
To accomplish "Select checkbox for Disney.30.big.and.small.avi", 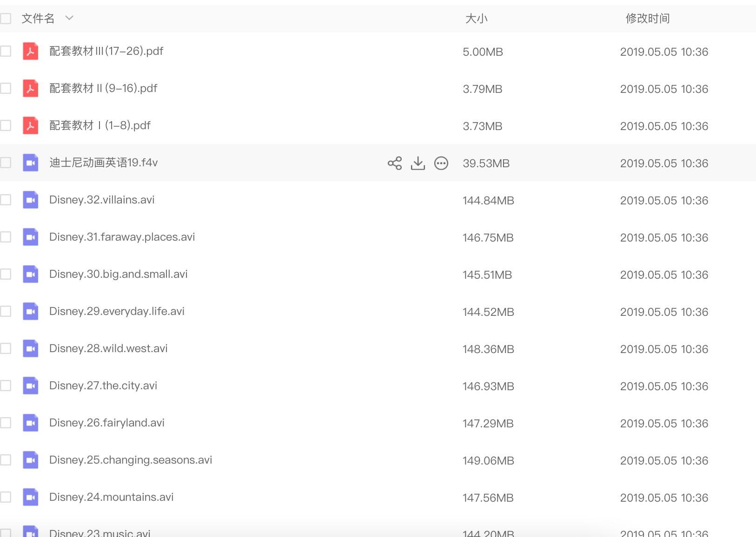I will click(6, 274).
